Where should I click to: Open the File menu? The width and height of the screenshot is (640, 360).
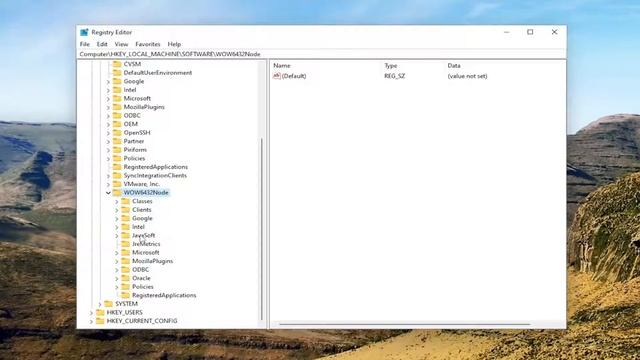[84, 44]
